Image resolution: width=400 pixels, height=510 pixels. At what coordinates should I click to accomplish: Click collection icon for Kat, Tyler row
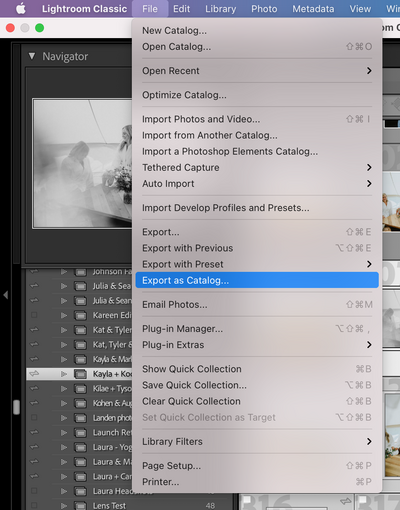click(80, 345)
